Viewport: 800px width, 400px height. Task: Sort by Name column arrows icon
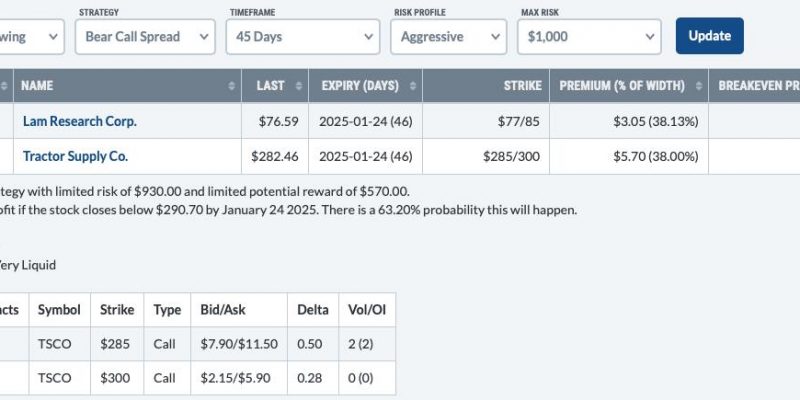(x=232, y=86)
